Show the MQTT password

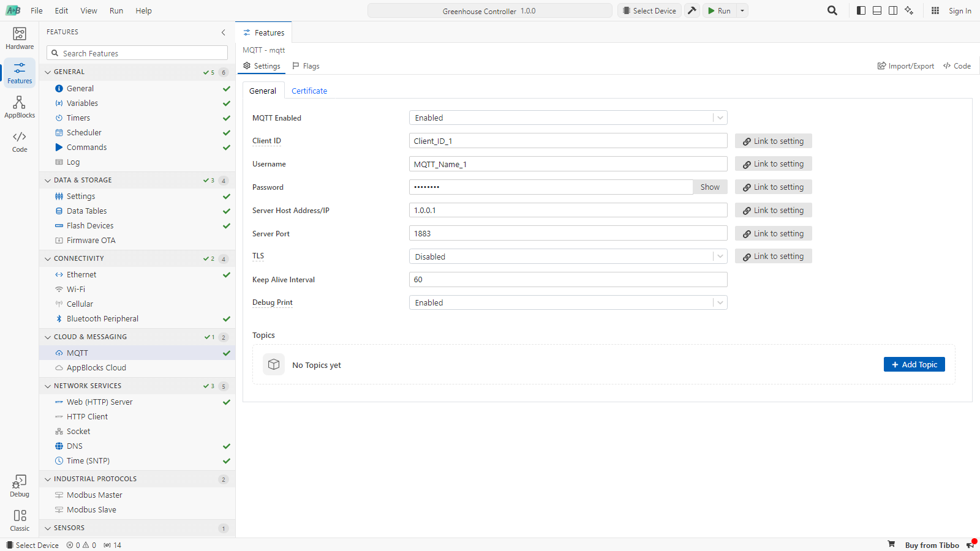[x=710, y=187]
